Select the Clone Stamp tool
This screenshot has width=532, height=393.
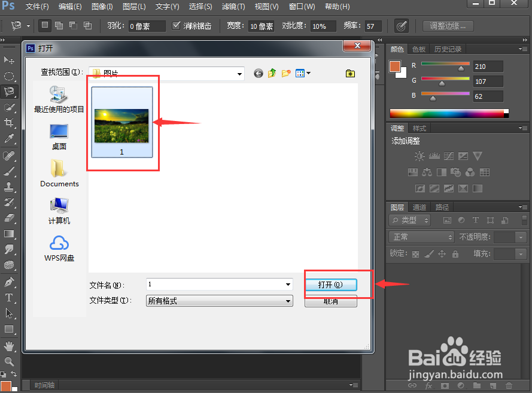tap(9, 186)
